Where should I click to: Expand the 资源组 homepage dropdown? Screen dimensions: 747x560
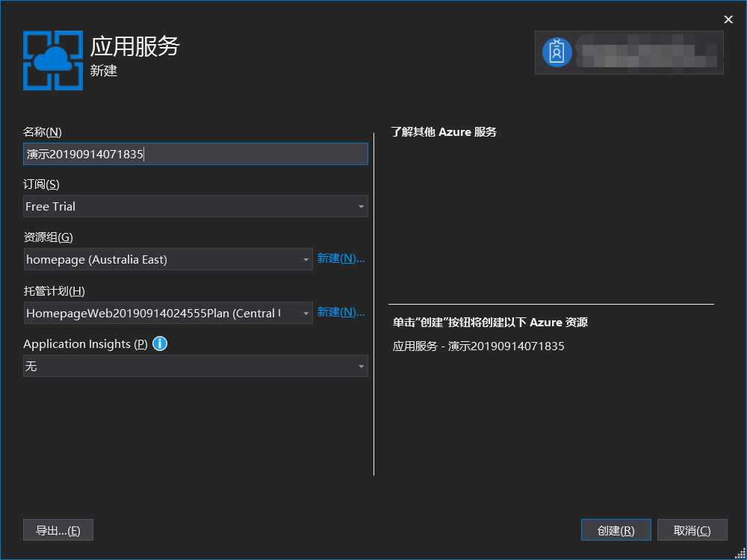(168, 260)
